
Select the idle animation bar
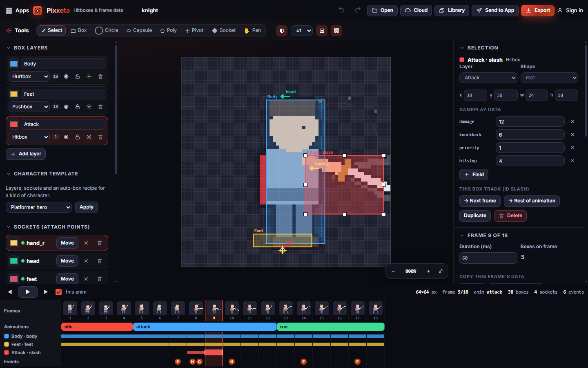pos(97,327)
